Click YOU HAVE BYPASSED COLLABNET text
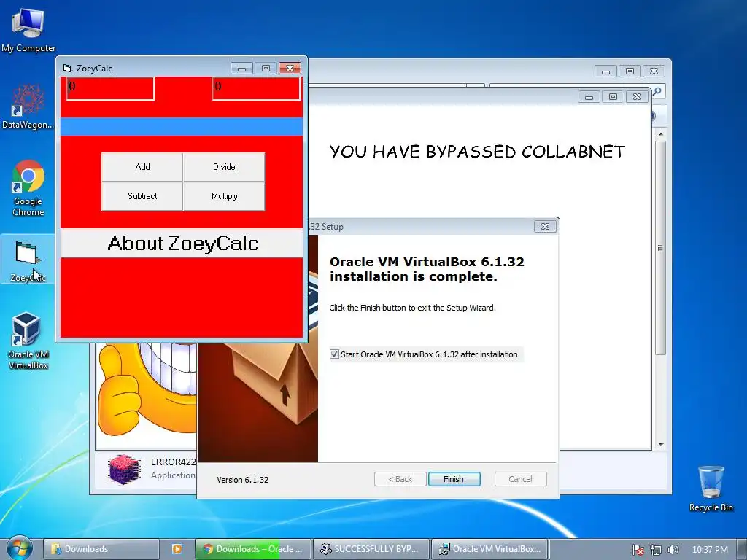The height and width of the screenshot is (560, 747). pos(477,152)
